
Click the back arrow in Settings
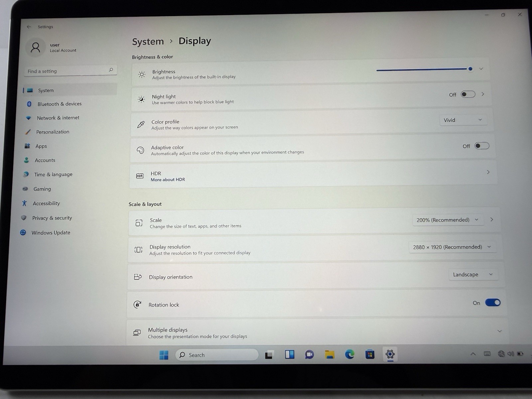point(29,27)
